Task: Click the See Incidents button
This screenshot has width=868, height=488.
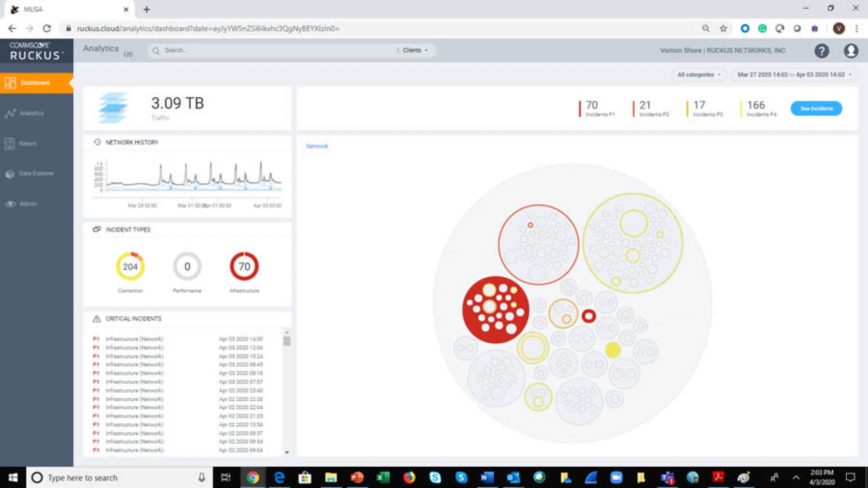Action: 816,109
